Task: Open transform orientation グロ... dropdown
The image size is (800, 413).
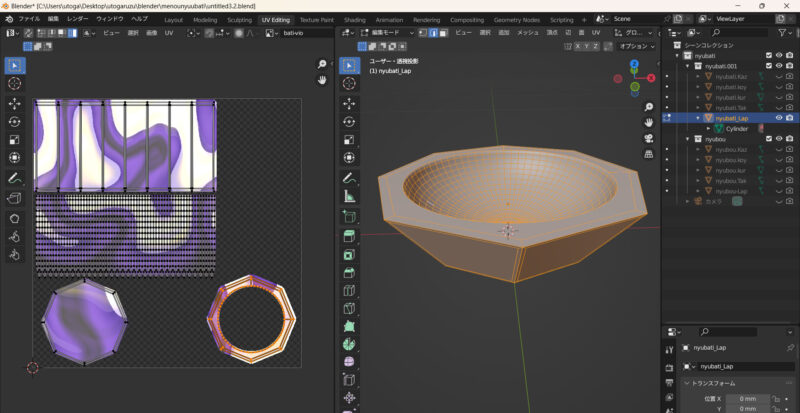Action: 633,33
